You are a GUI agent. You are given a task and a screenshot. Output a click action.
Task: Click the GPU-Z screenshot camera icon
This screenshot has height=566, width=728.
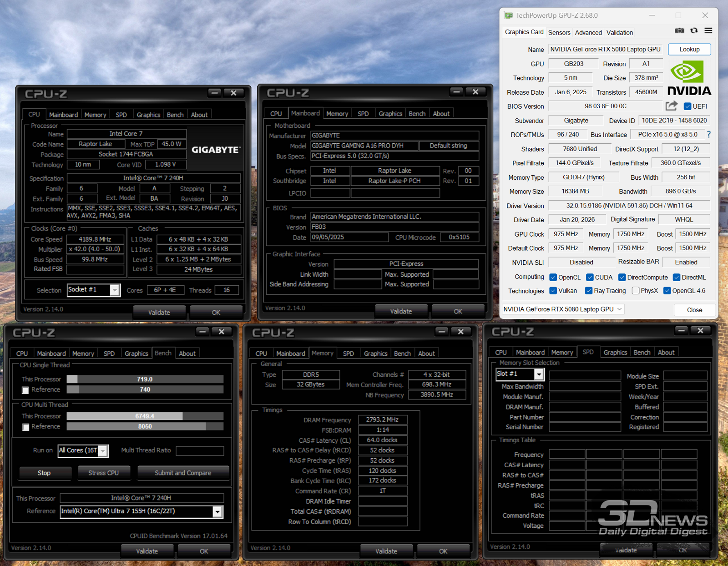point(679,31)
